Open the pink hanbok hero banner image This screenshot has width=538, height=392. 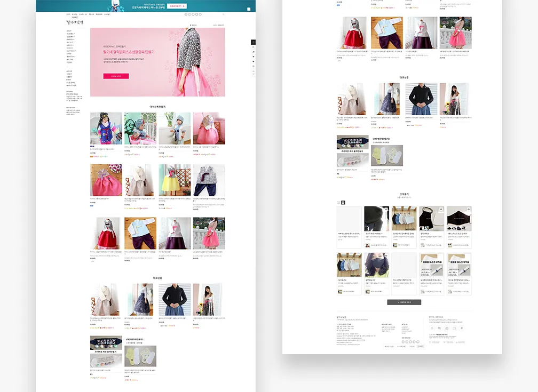click(x=157, y=62)
